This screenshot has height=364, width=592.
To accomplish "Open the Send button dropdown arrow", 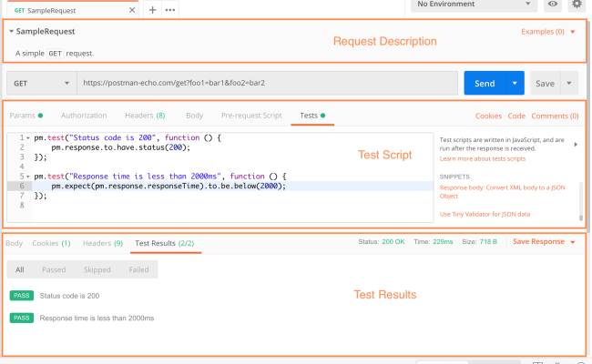I will [x=515, y=84].
